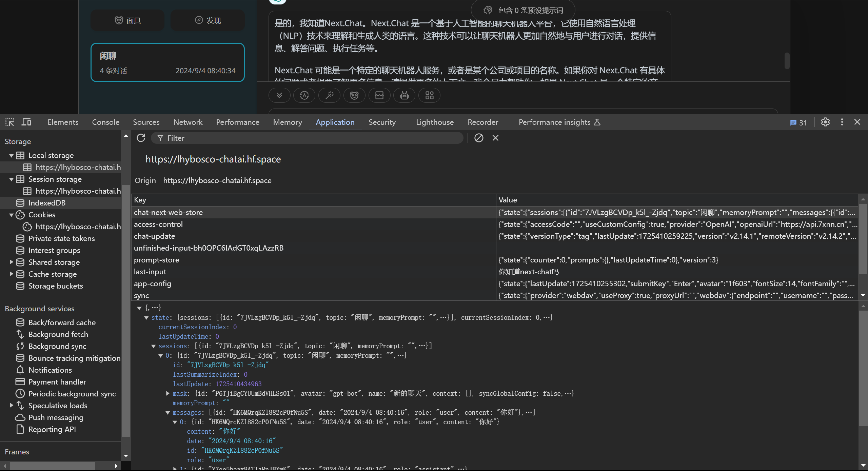Expand Cache storage

(x=12, y=274)
